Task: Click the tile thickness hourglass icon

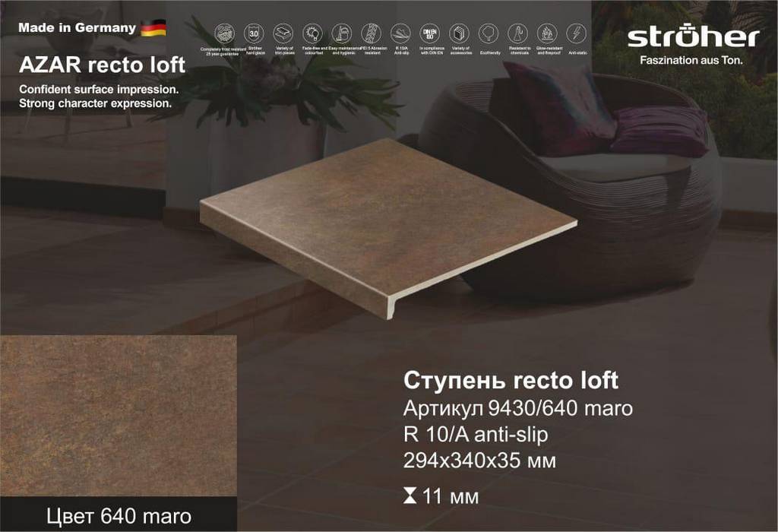Action: click(x=410, y=496)
